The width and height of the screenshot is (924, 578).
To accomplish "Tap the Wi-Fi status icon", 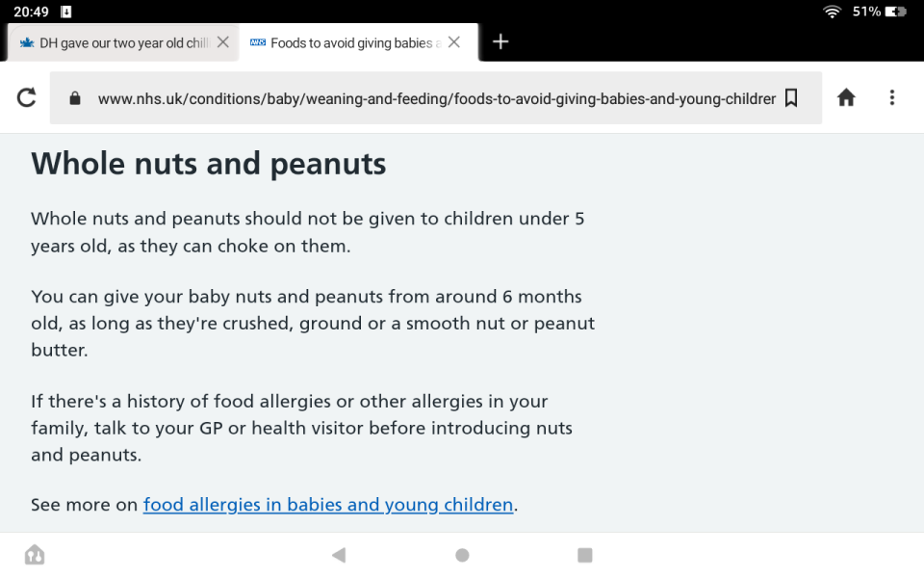I will [832, 12].
